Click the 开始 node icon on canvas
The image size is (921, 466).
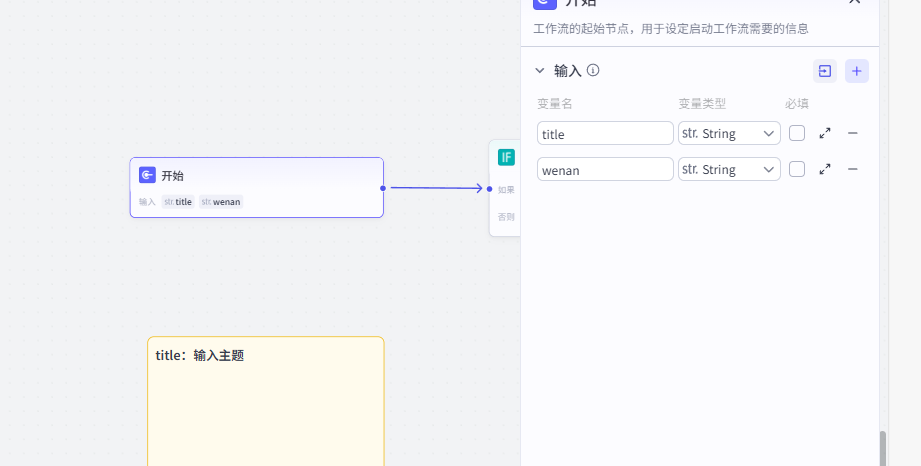[x=147, y=175]
